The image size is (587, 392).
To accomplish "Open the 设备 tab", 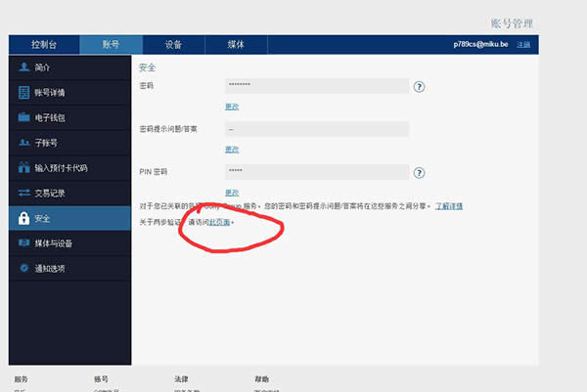I will (x=173, y=45).
